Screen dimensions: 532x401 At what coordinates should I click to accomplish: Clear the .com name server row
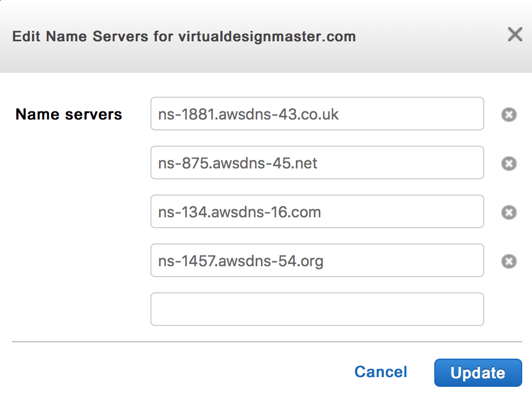pos(509,212)
